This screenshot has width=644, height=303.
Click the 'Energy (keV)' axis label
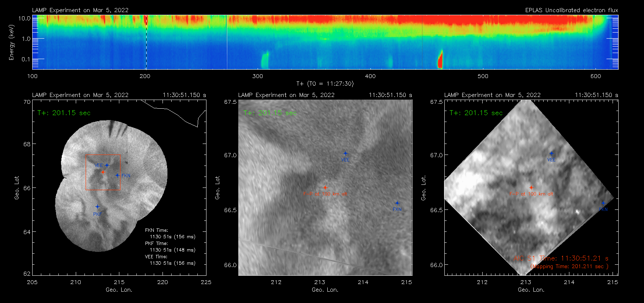click(x=11, y=42)
